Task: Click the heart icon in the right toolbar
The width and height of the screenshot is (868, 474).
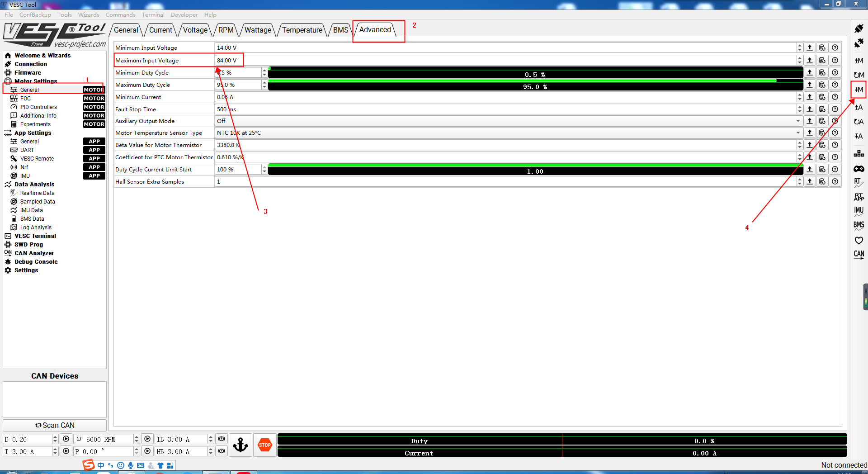Action: click(859, 241)
